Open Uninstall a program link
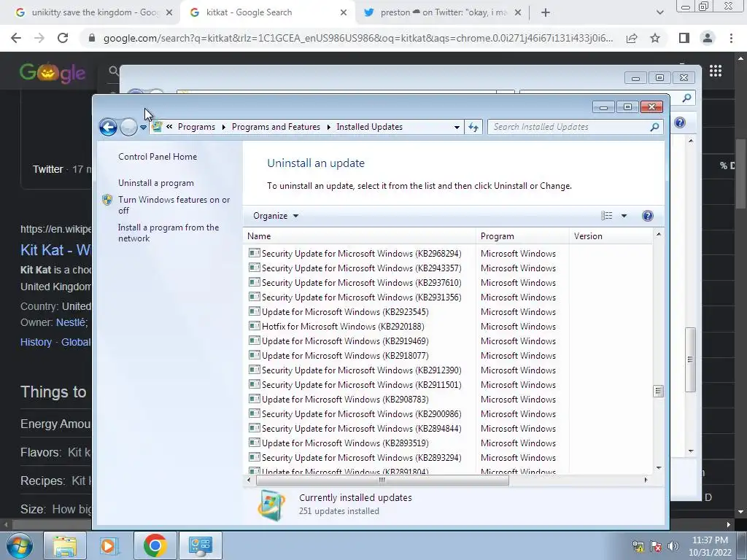The image size is (747, 560). [156, 183]
